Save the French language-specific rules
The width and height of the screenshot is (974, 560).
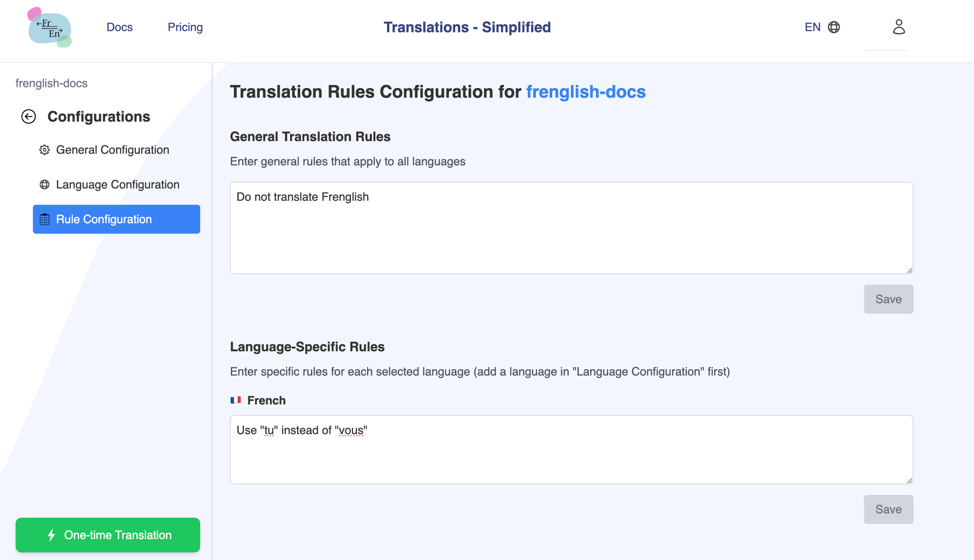coord(888,509)
